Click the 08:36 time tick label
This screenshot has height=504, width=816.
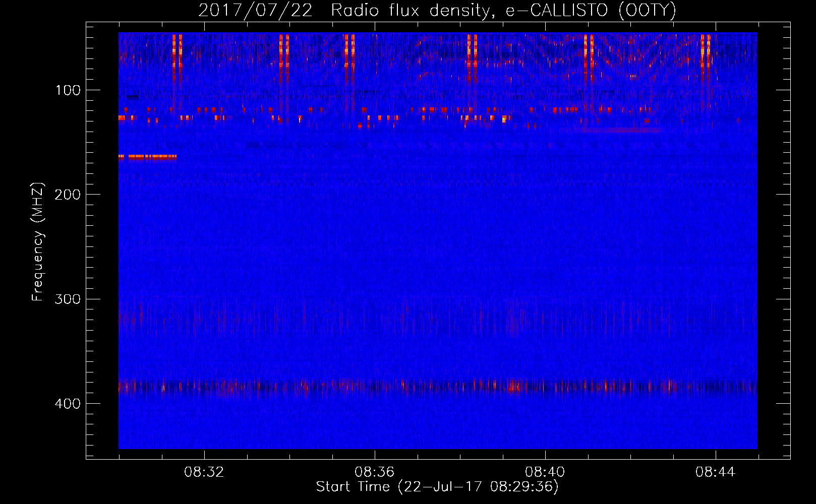374,472
